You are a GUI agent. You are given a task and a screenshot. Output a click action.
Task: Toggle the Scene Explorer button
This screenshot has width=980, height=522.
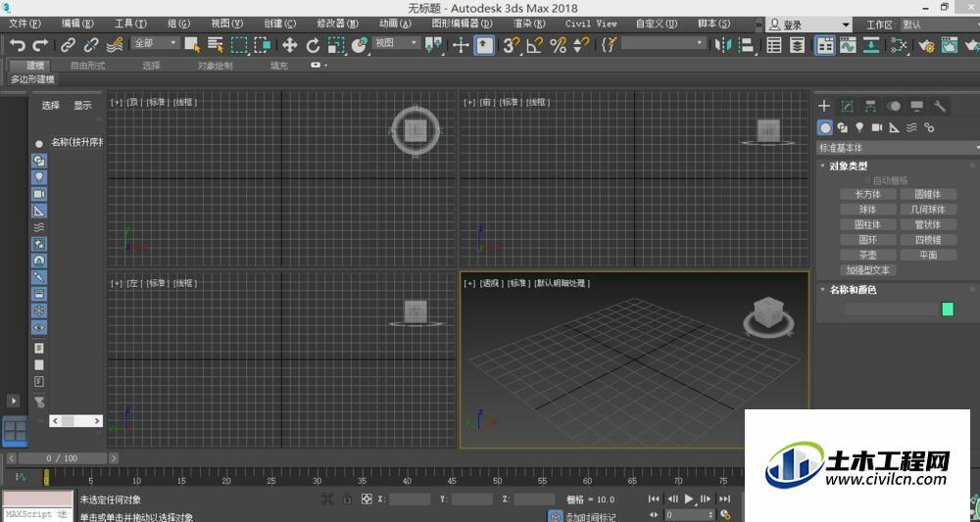[774, 45]
